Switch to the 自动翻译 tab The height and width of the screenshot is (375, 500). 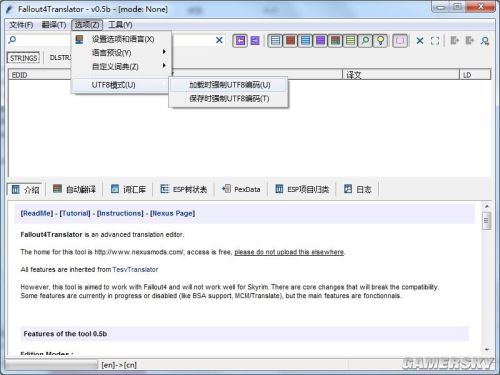(x=74, y=189)
